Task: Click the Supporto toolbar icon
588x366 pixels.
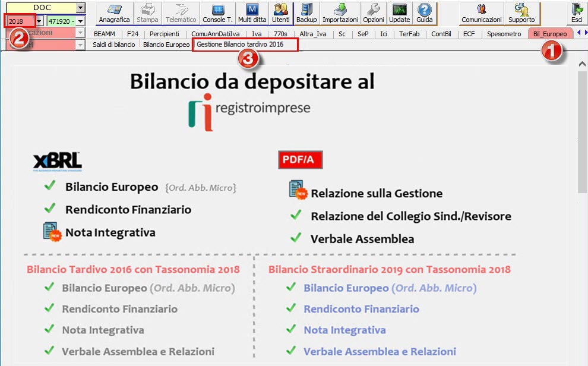Action: coord(521,14)
